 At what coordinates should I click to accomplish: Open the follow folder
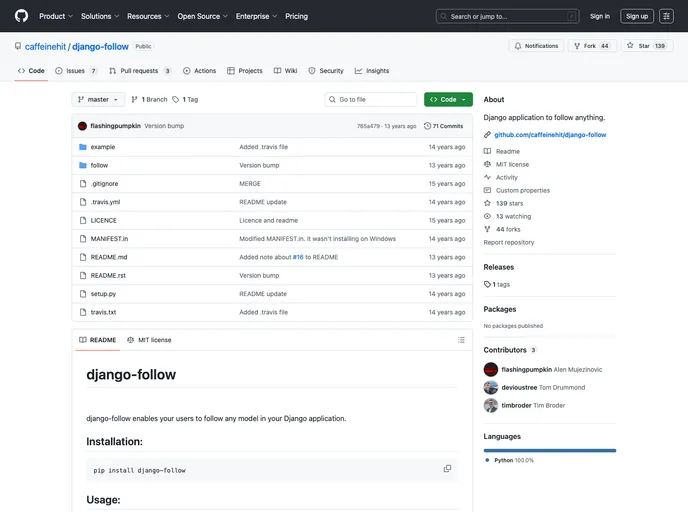tap(99, 165)
